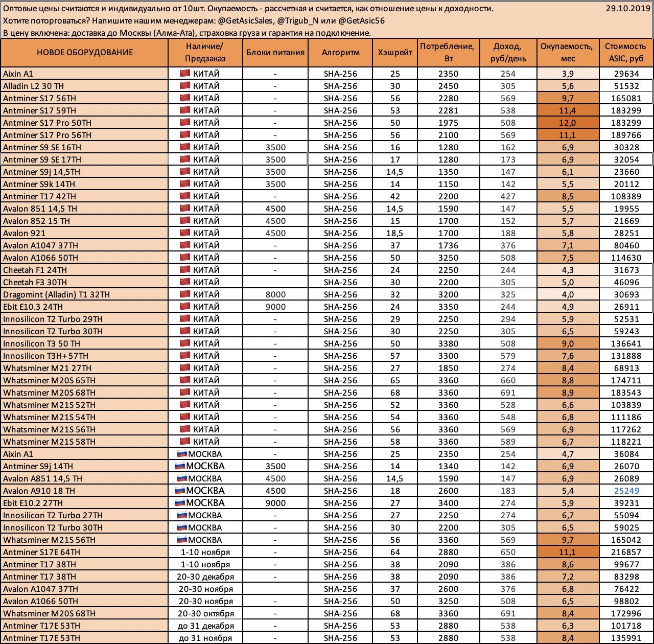Click the payback cell showing 3,9

point(568,74)
